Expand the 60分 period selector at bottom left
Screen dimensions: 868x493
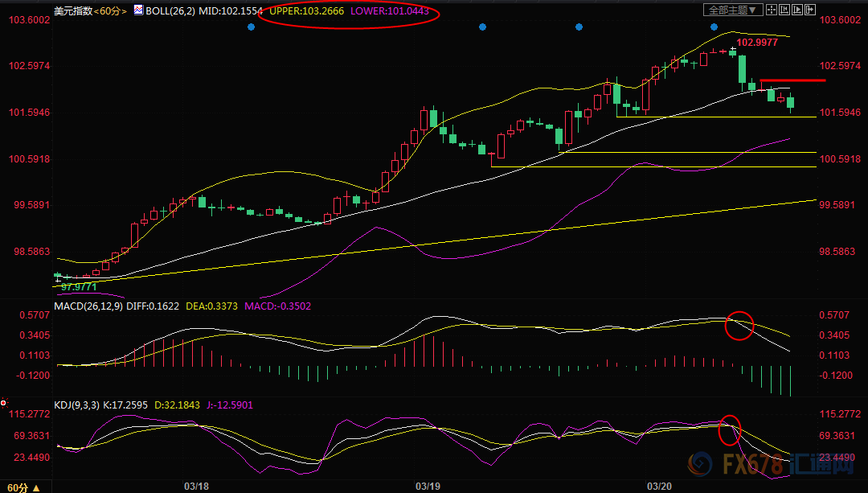pos(18,487)
